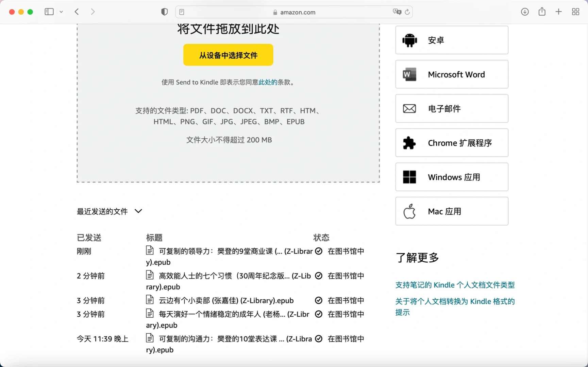
Task: Click the 了解更多 heading
Action: tap(417, 258)
